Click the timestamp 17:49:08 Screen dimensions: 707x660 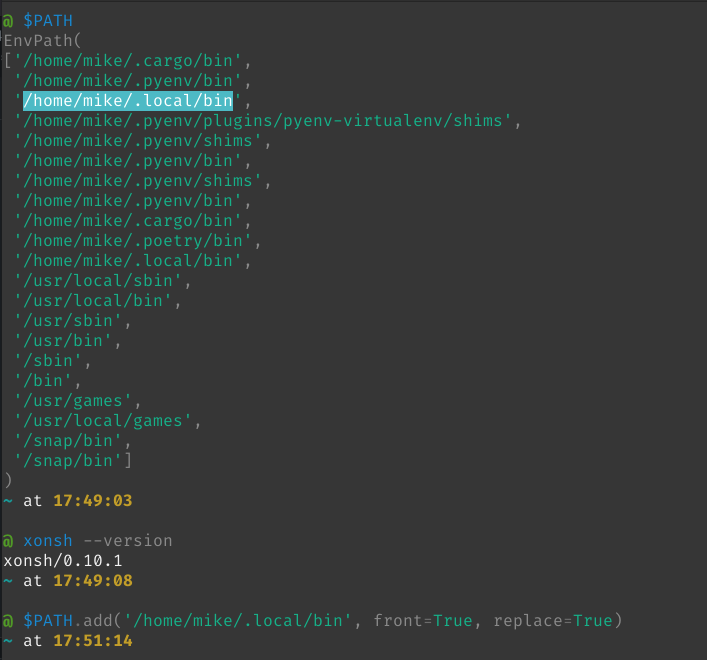tap(93, 581)
